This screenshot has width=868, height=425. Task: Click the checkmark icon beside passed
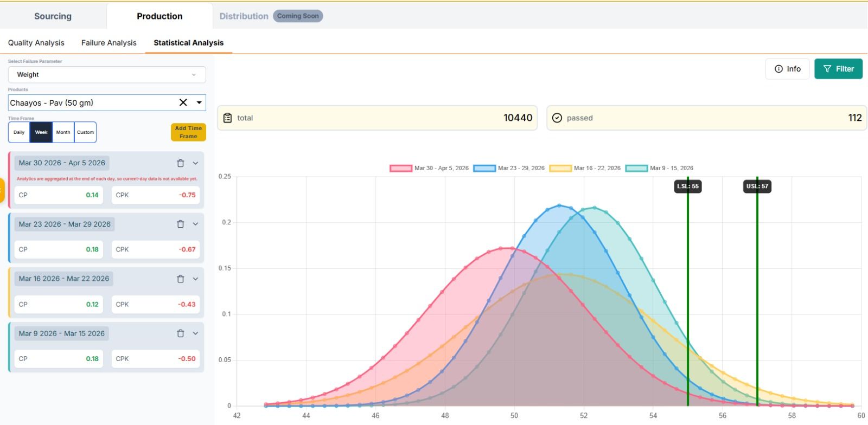[557, 118]
